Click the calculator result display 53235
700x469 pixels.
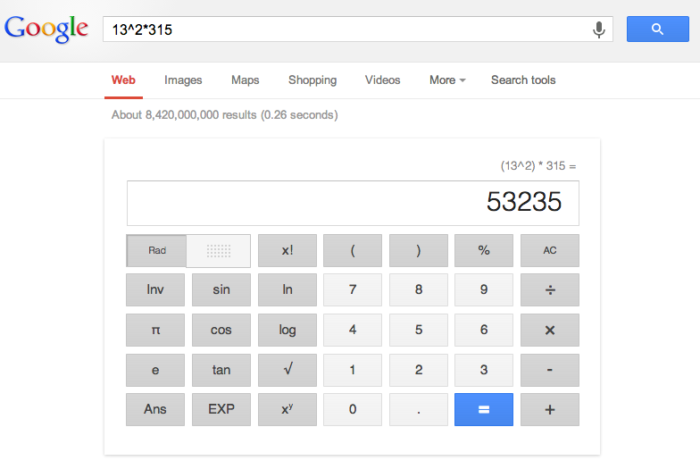[x=352, y=203]
